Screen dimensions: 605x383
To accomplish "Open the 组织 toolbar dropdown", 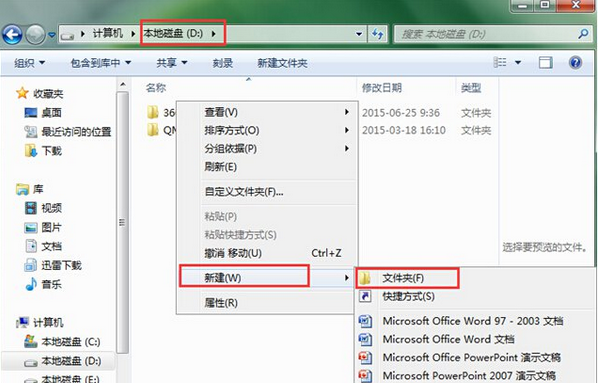I will pyautogui.click(x=29, y=62).
